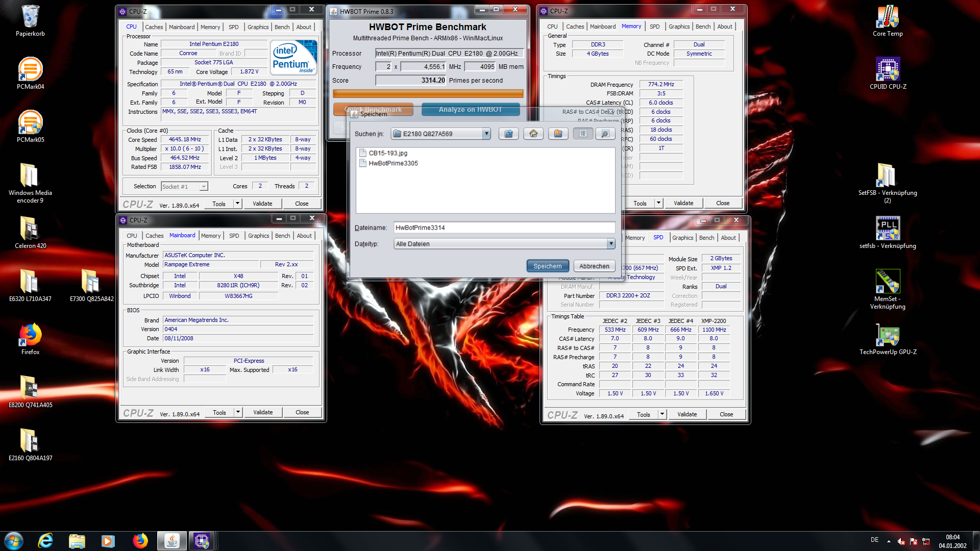The image size is (980, 551).
Task: Select the PCMark05 desktop icon
Action: click(30, 127)
